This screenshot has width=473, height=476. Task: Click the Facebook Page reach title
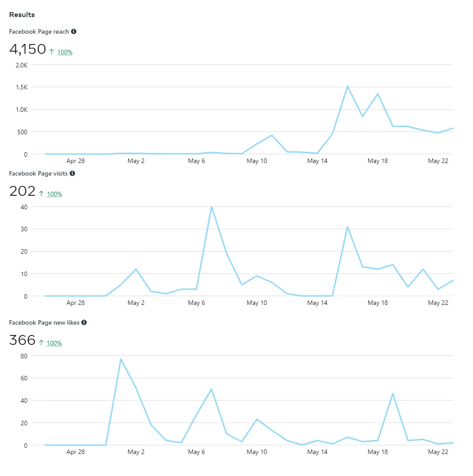(39, 31)
